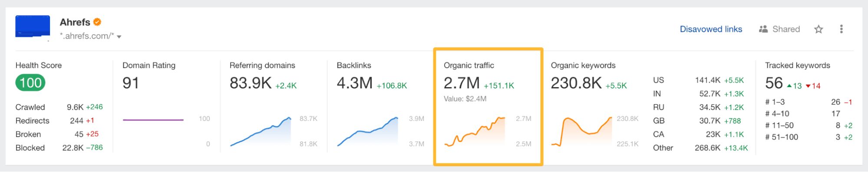
Task: Click the Ahrefs project name
Action: tap(75, 22)
